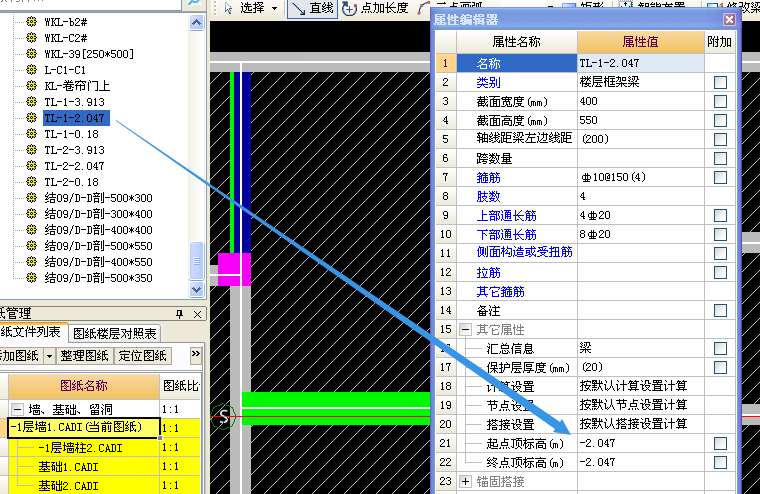760x494 pixels.
Task: Click the gear icon beside 结09/D-D剖-300*400
Action: [32, 214]
